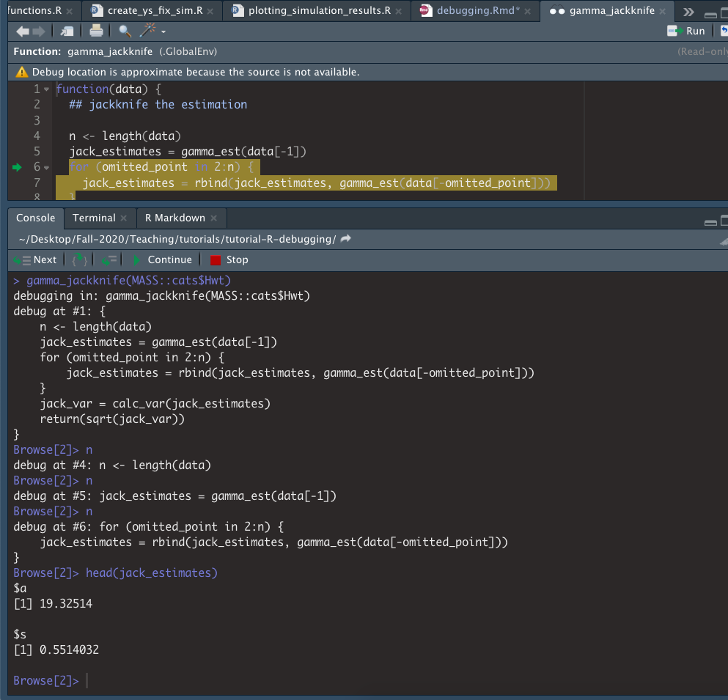
Task: View current working directory arrow icon
Action: point(346,239)
